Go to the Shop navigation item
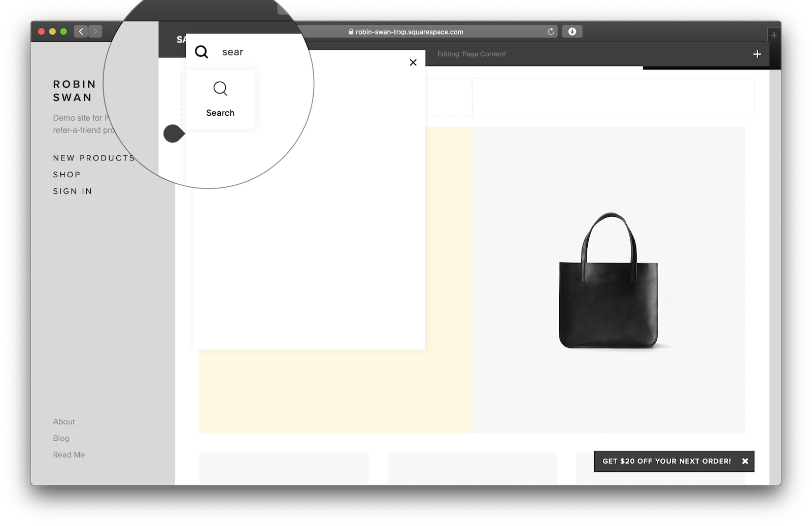 (66, 175)
